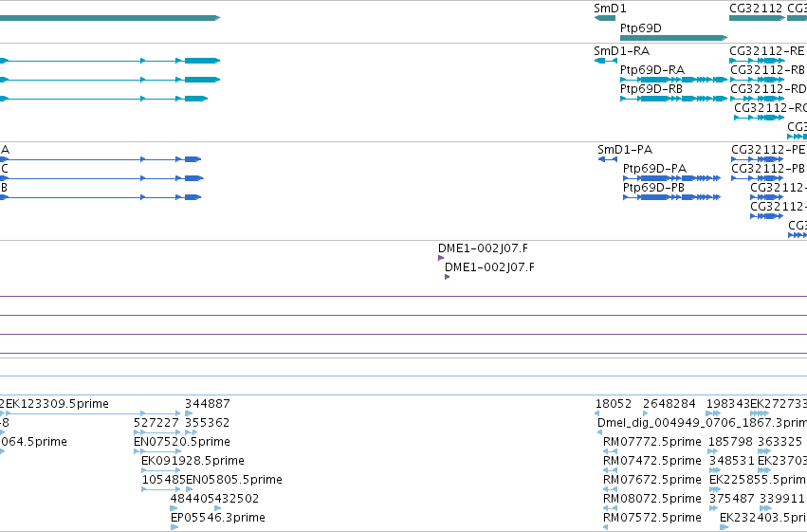The height and width of the screenshot is (532, 807).
Task: Click the EK225855.5prime EST label
Action: [758, 480]
